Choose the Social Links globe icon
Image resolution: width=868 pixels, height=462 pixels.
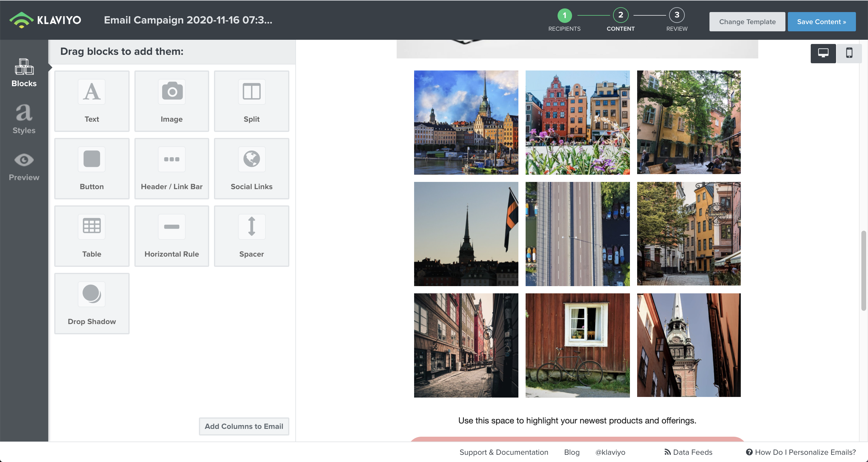[x=251, y=159]
